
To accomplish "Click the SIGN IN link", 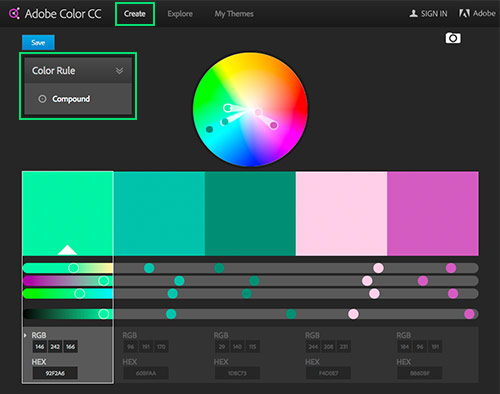I will 434,14.
